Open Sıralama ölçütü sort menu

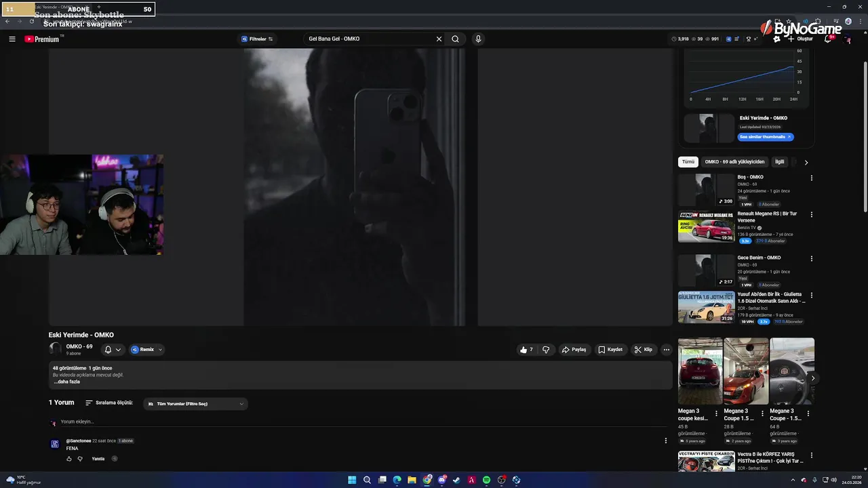click(x=109, y=403)
